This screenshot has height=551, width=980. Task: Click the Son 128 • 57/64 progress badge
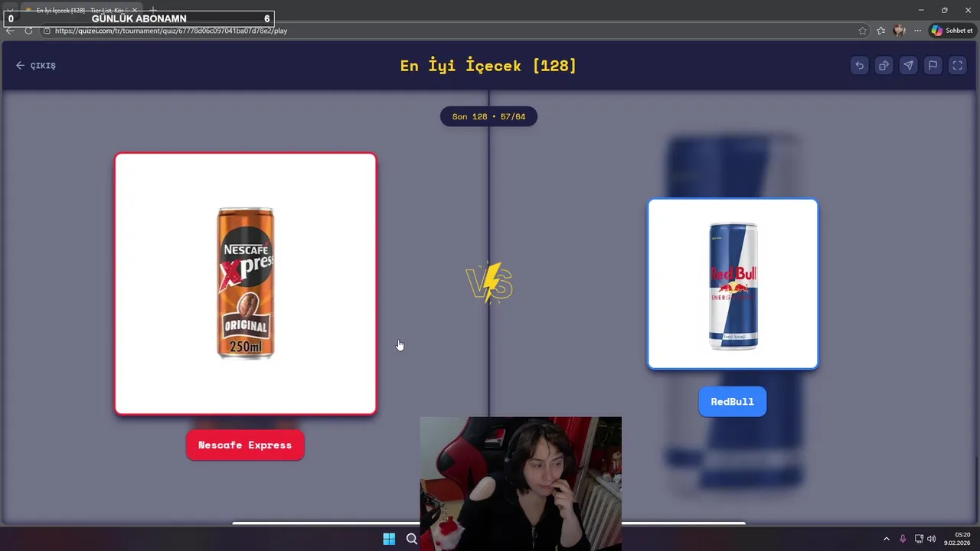tap(488, 116)
